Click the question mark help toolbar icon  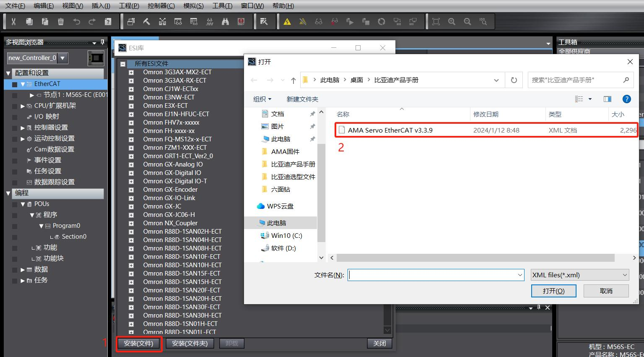click(108, 21)
